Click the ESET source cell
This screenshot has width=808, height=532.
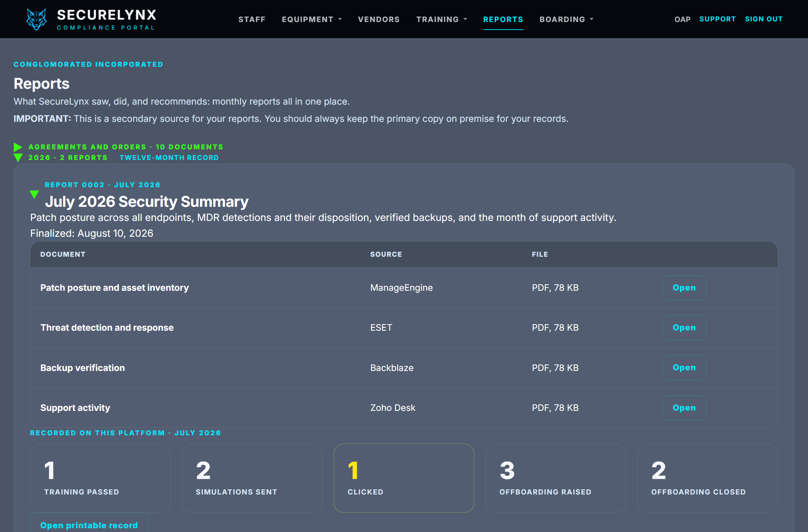(381, 328)
